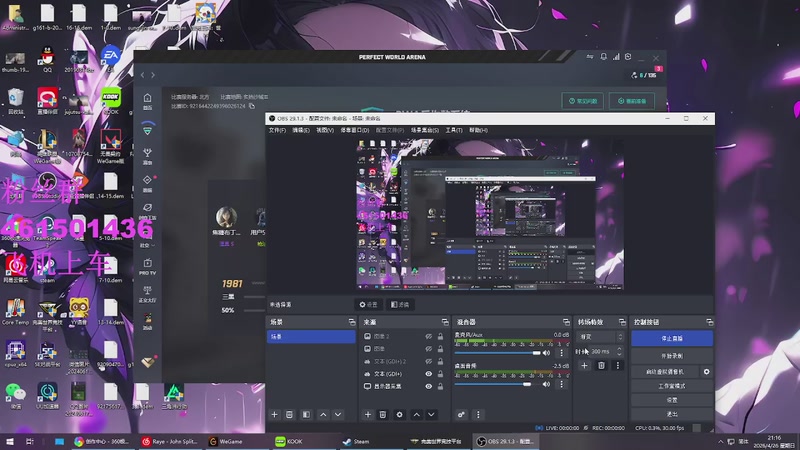Open 桌面音频 channel options menu
Viewport: 800px width, 450px height.
point(561,384)
